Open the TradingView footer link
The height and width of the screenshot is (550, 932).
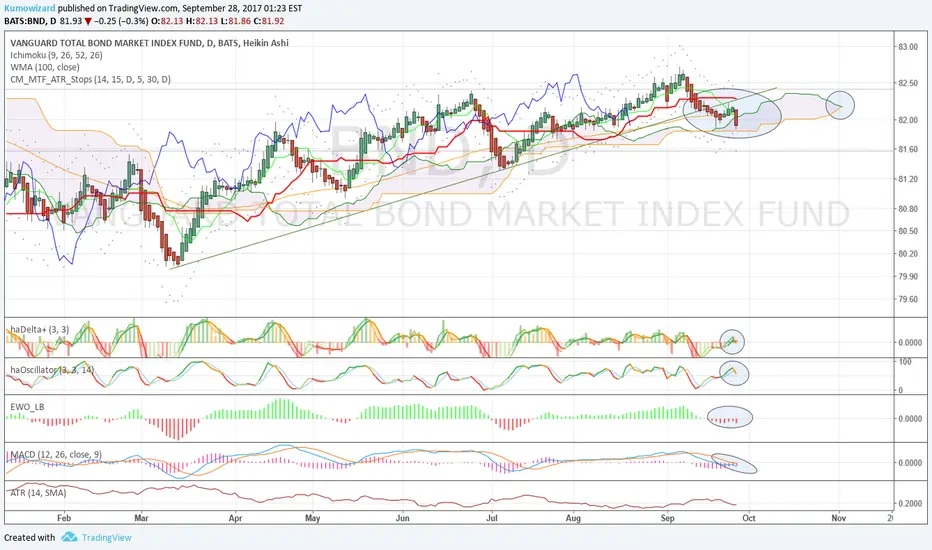[x=106, y=538]
